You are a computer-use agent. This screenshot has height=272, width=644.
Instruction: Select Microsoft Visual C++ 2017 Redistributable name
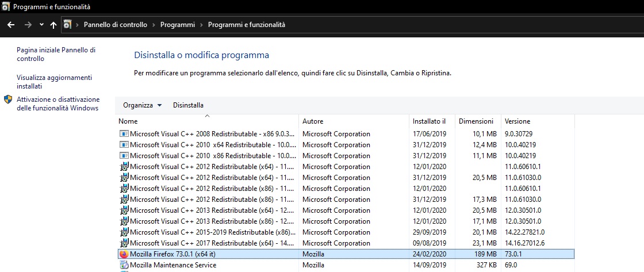coord(212,243)
